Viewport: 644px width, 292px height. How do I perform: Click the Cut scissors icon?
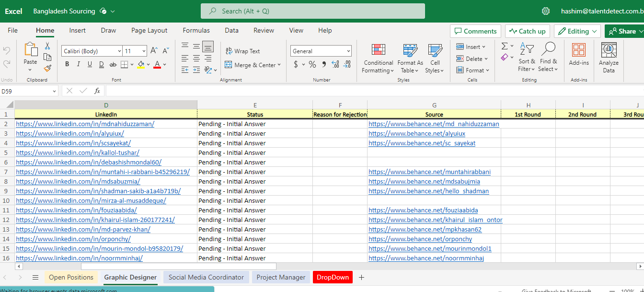[x=47, y=46]
